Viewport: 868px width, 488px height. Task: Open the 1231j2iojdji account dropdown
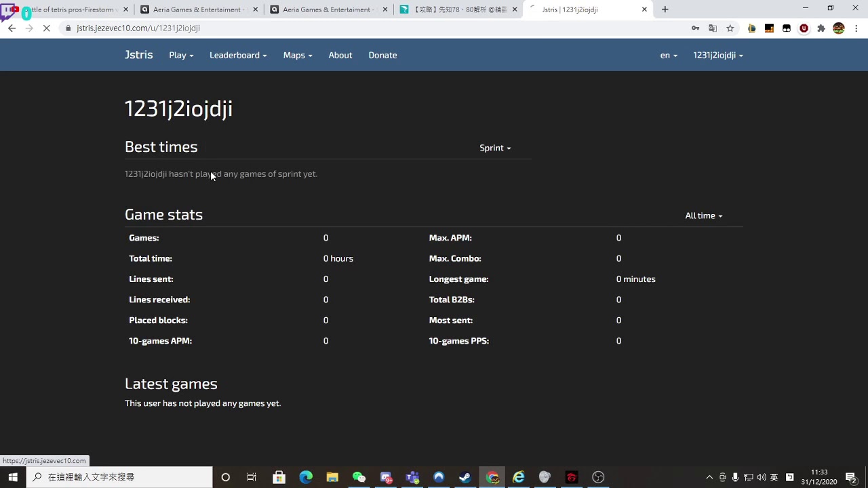click(718, 55)
